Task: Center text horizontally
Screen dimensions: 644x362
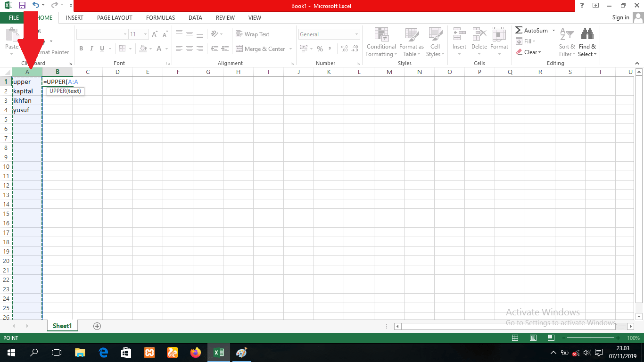Action: click(189, 49)
